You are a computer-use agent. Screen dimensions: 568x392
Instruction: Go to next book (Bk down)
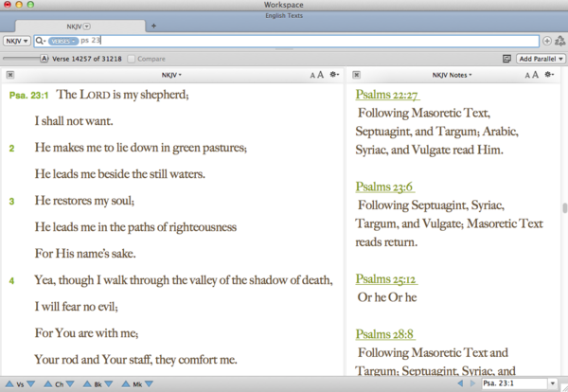click(x=109, y=384)
